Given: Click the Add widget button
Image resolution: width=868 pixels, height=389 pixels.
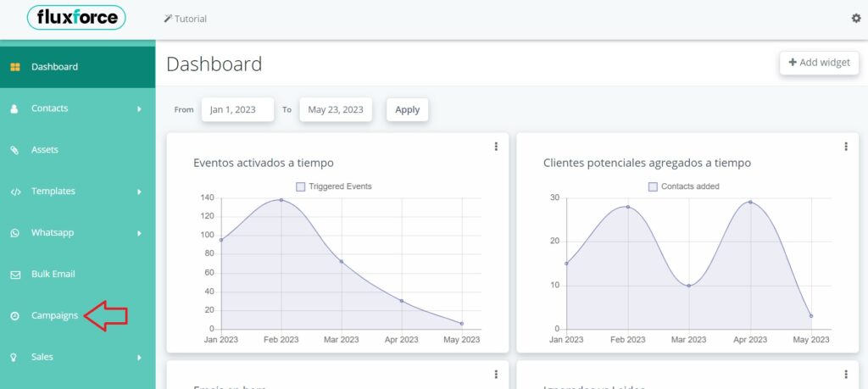Looking at the screenshot, I should coord(820,63).
